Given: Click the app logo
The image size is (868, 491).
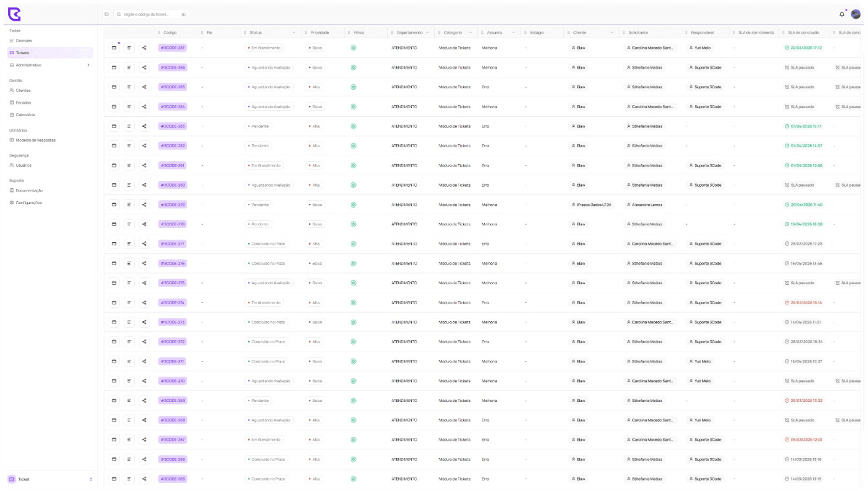Looking at the screenshot, I should 14,14.
